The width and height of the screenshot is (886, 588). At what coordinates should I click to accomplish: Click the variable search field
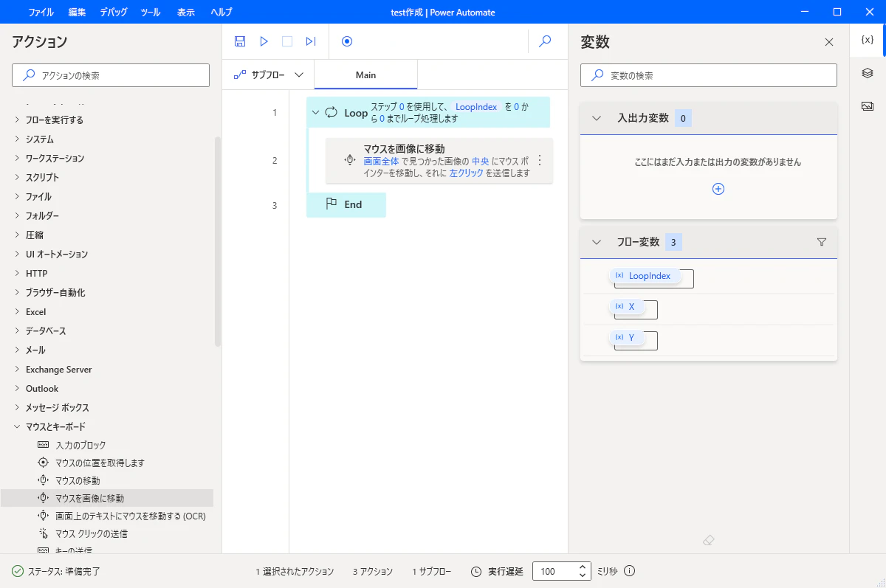tap(709, 75)
